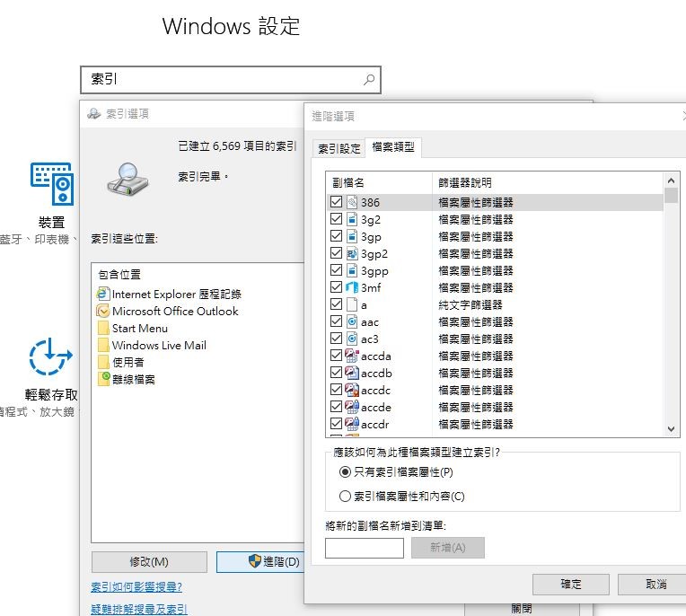Screen dimensions: 686x616
Task: Click the aac audio file icon
Action: (x=352, y=321)
